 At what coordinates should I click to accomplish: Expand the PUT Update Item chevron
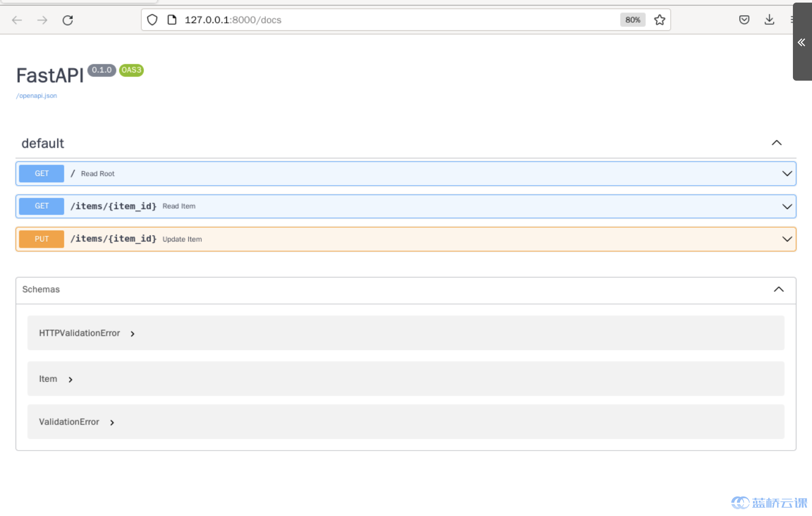pyautogui.click(x=787, y=239)
